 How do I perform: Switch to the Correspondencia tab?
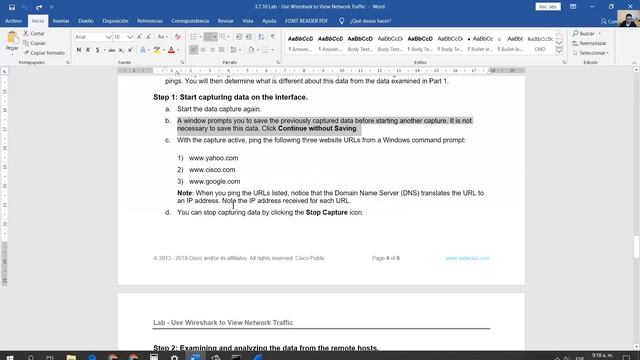[190, 21]
